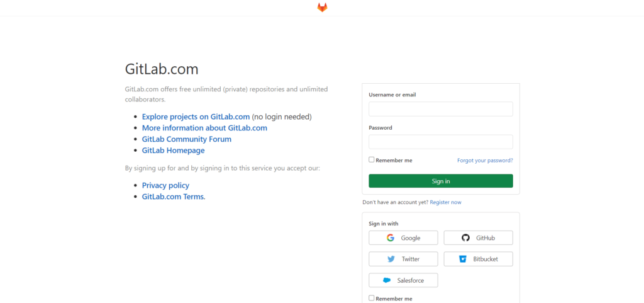Click the Username or email field
This screenshot has width=644, height=303.
(x=441, y=109)
